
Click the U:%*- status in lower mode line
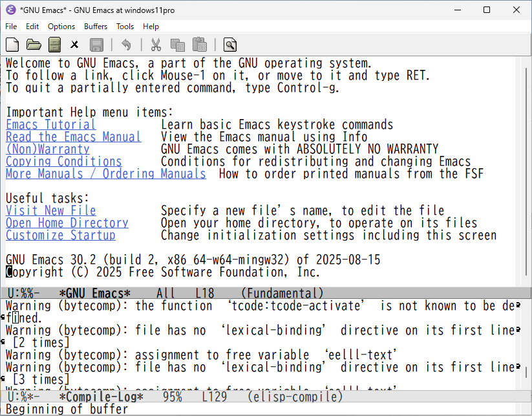(x=23, y=397)
